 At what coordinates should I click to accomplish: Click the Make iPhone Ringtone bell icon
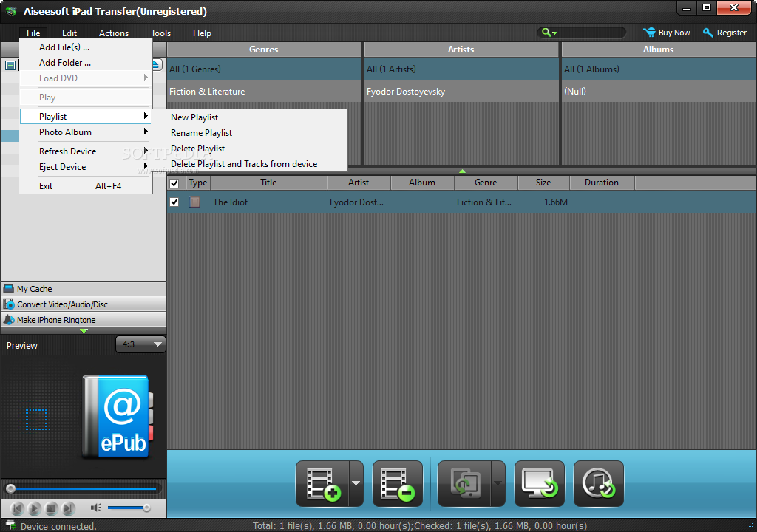(x=9, y=320)
